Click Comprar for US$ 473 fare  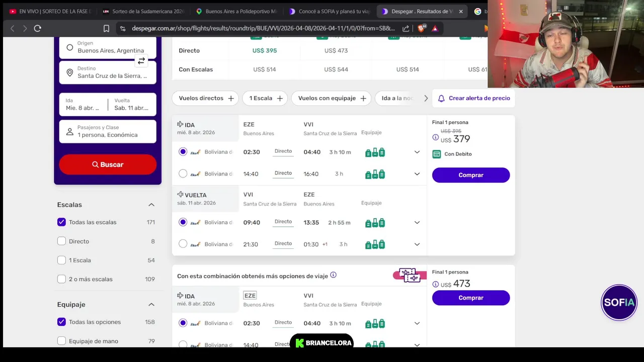tap(471, 298)
